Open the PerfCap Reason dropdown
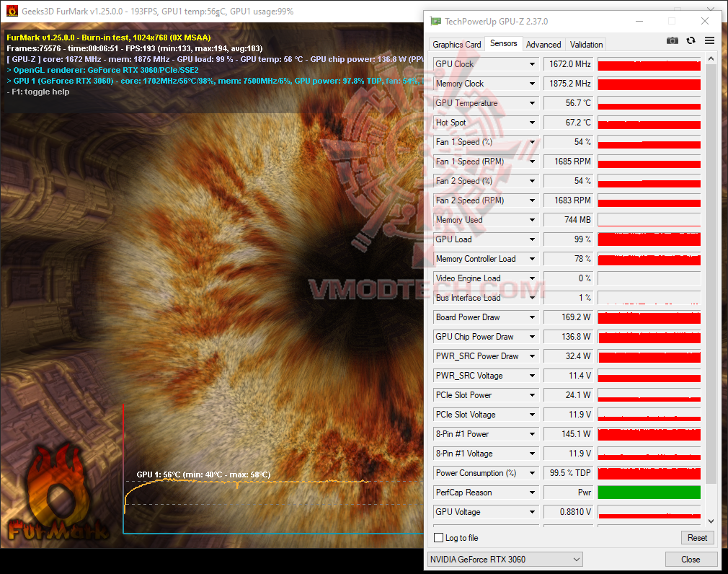This screenshot has height=574, width=728. [x=532, y=493]
